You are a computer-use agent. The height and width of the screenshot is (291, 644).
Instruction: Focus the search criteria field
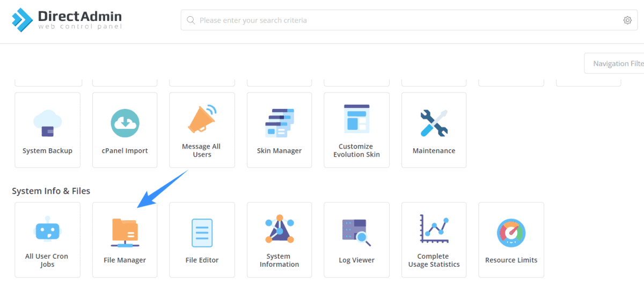tap(409, 20)
